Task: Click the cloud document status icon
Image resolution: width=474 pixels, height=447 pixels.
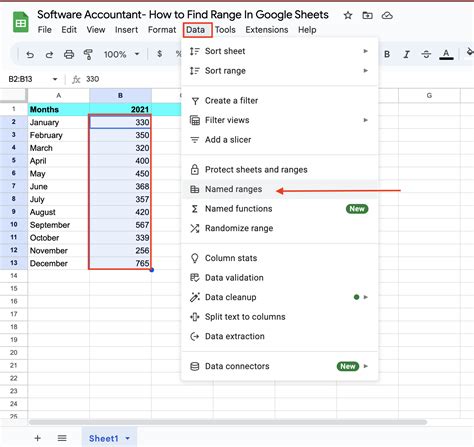Action: [x=387, y=15]
